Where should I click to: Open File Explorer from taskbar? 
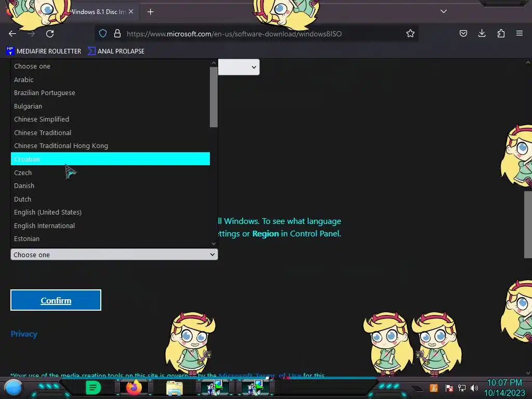[x=175, y=388]
